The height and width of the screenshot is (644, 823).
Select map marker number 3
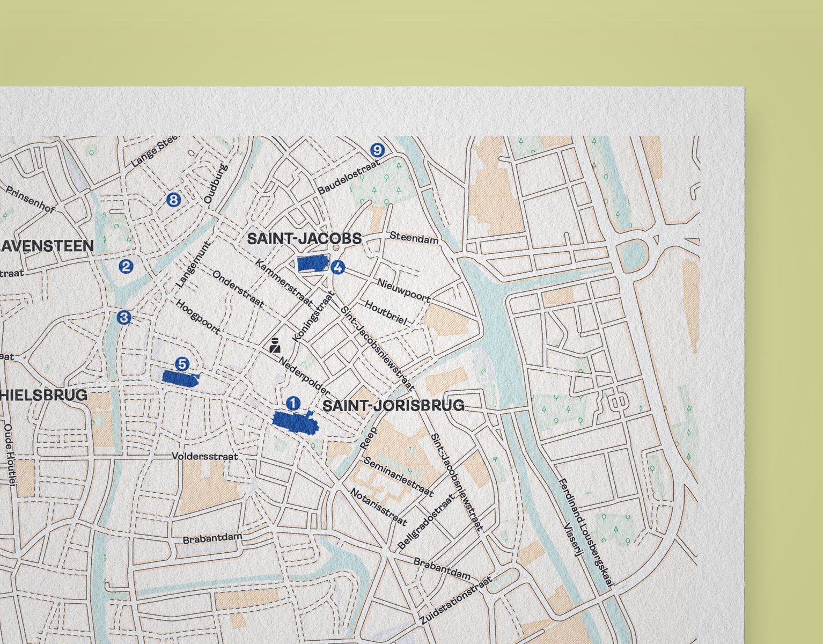pyautogui.click(x=124, y=317)
